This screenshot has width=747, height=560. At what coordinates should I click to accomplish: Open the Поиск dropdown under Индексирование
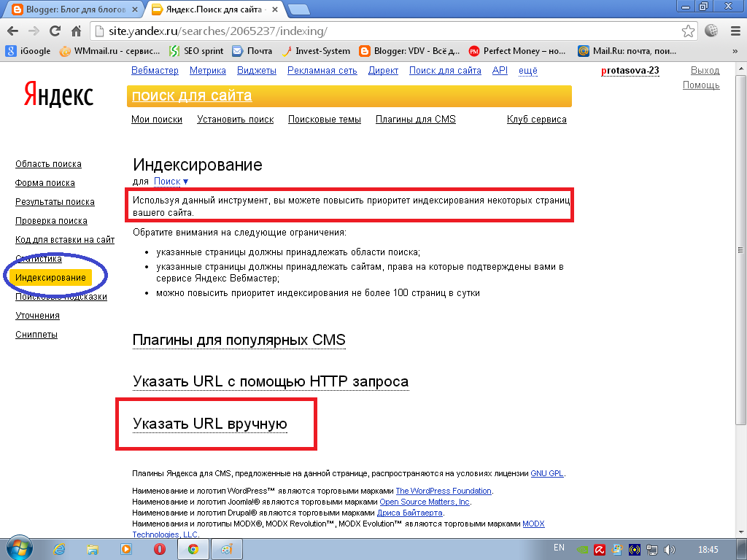pos(171,182)
